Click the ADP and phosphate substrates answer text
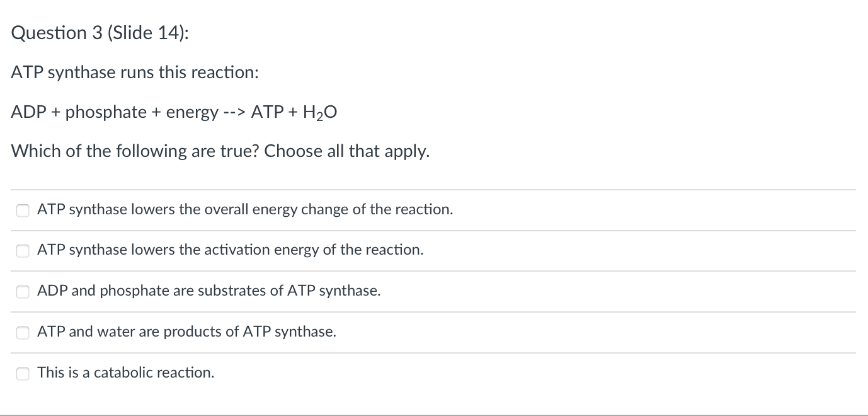 (x=208, y=291)
